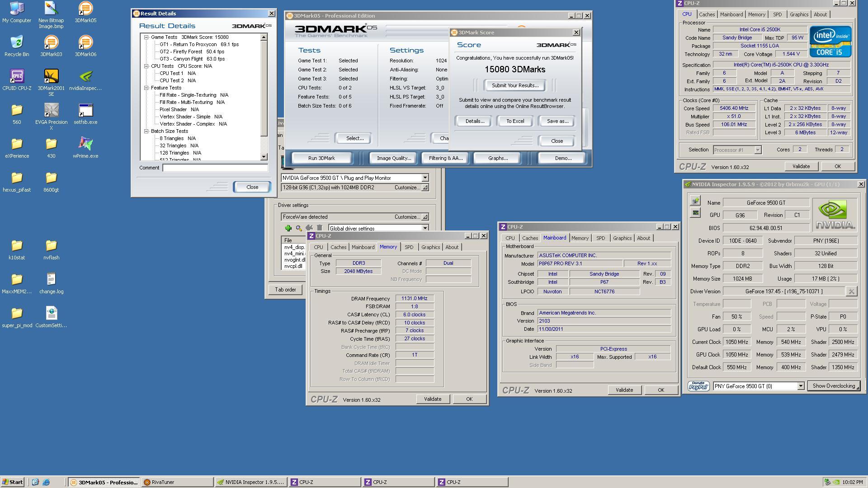Open the About tab in Memory CPU-Z window
Screen dimensions: 868x488
pyautogui.click(x=452, y=247)
